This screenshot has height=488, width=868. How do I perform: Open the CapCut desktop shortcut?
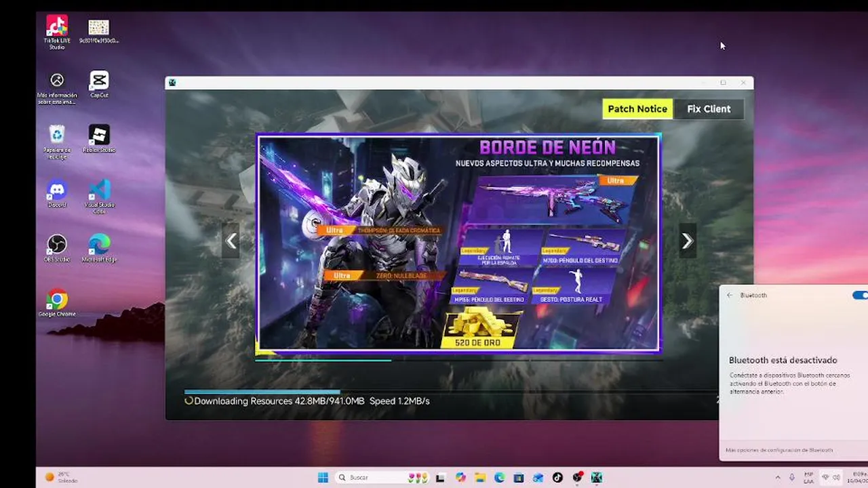99,85
